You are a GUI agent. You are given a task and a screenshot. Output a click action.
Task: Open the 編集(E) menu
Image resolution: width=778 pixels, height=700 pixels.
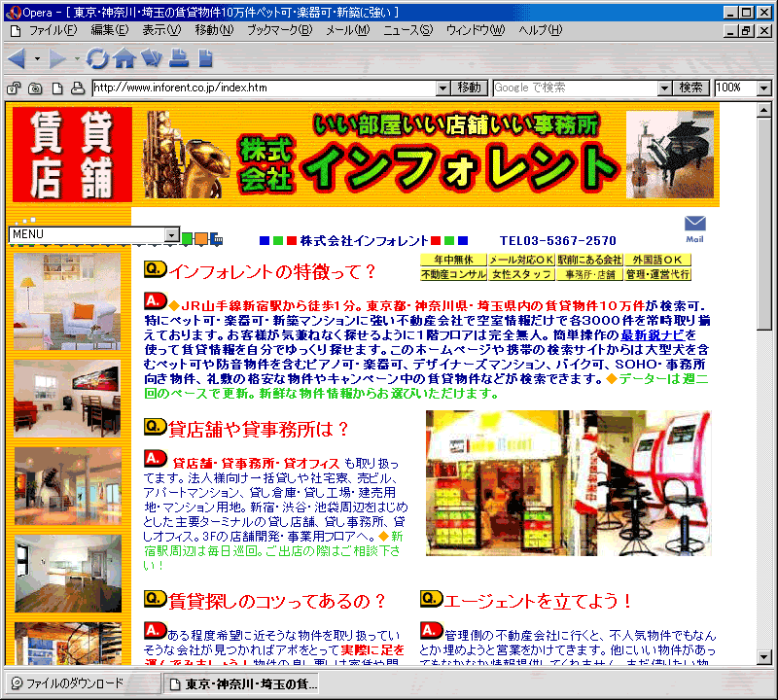pos(110,30)
